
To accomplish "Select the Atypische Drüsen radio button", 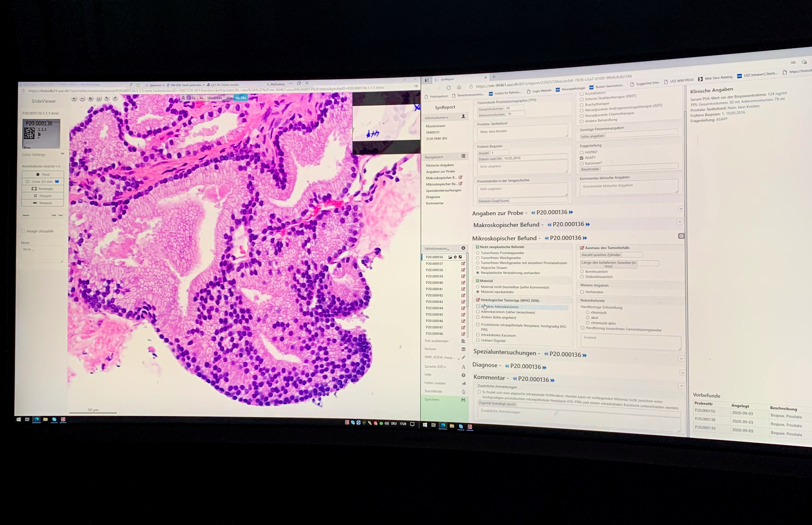I will point(477,268).
